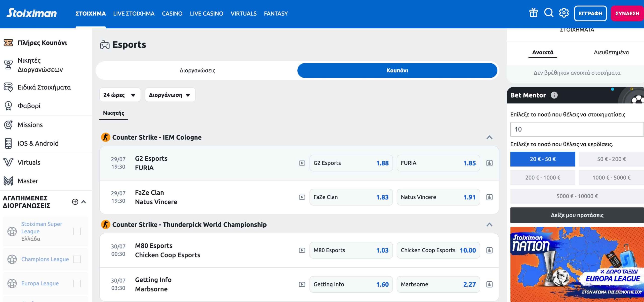Click the Virtuals V icon
This screenshot has height=302, width=644.
(x=8, y=162)
